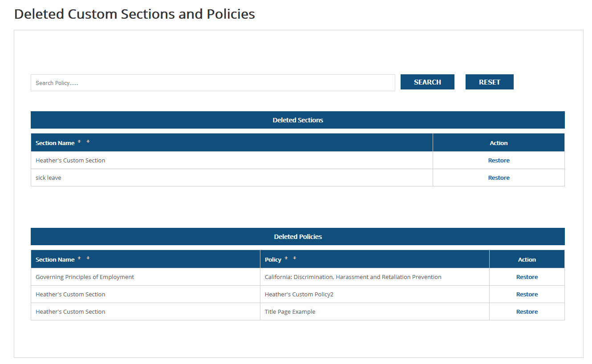Viewport: 592px width, 364px height.
Task: Click Action header in Deleted Sections table
Action: (499, 143)
